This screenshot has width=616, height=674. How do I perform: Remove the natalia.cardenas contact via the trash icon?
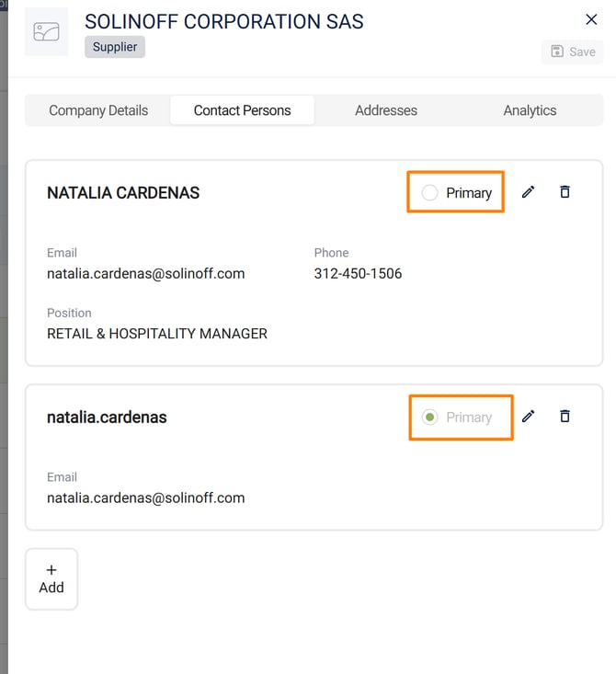click(565, 417)
